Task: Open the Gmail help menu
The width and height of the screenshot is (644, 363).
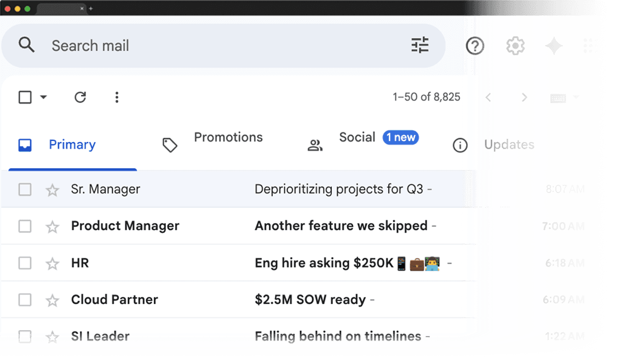Action: [x=475, y=46]
